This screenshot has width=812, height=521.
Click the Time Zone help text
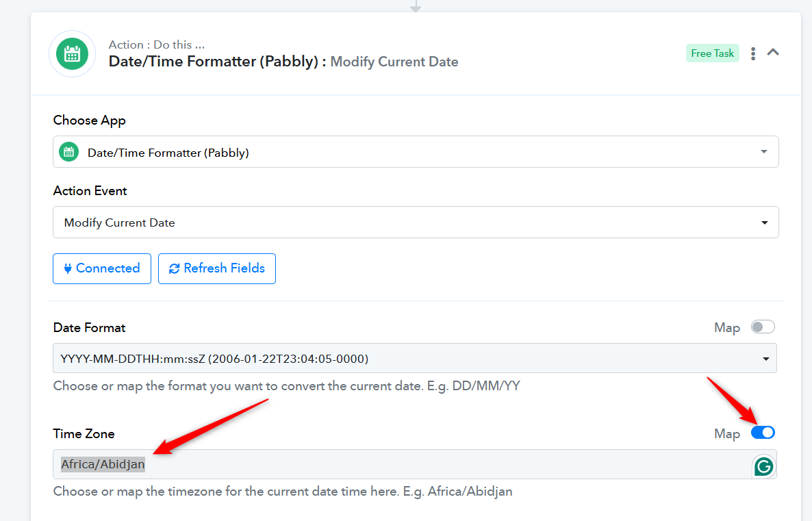pos(283,492)
